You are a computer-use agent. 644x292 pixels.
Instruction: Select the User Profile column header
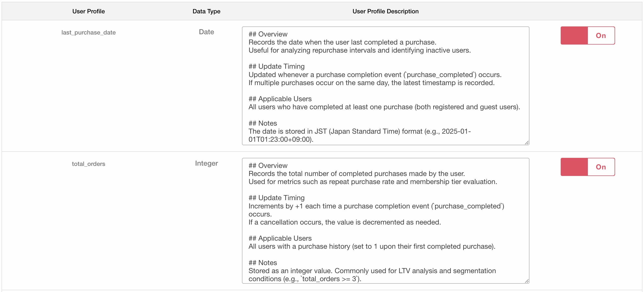coord(88,11)
